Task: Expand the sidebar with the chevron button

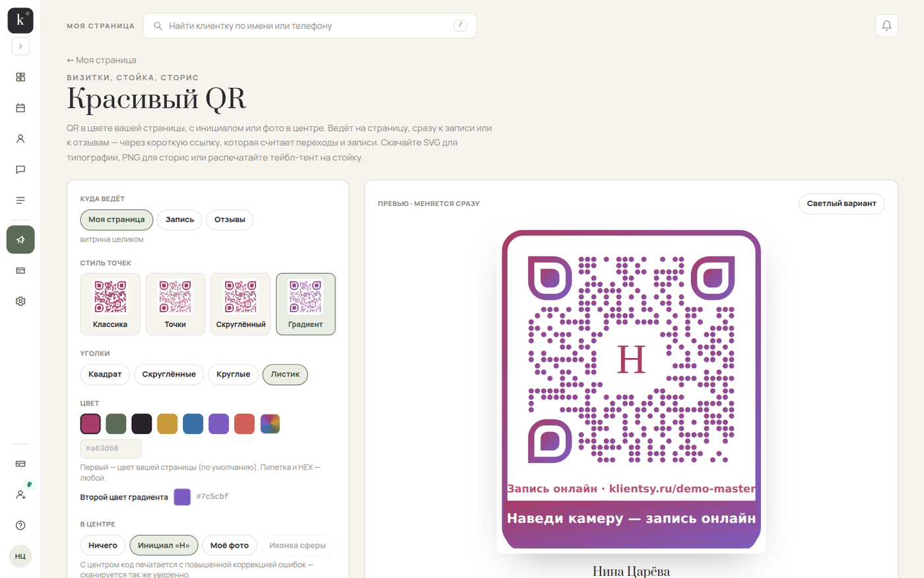Action: tap(20, 46)
